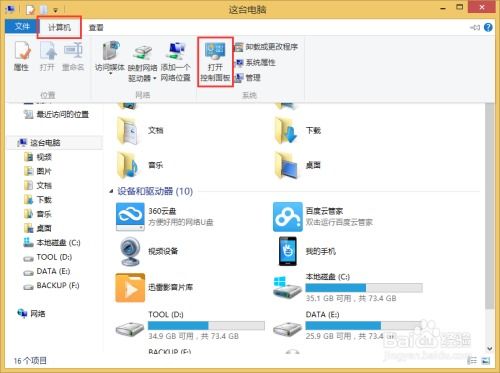Select TOOL (D:) in the navigation pane
Screen dimensions: 500x373
pyautogui.click(x=48, y=257)
